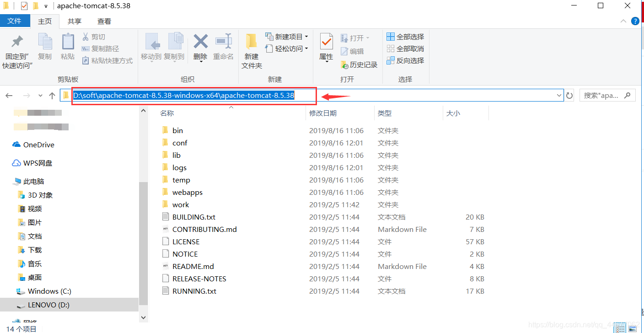Viewport: 644px width, 333px height.
Task: Go back with the left arrow
Action: 9,96
